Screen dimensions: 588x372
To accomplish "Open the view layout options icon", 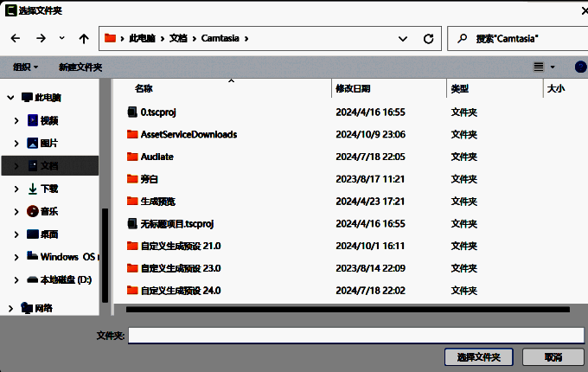I will point(540,67).
